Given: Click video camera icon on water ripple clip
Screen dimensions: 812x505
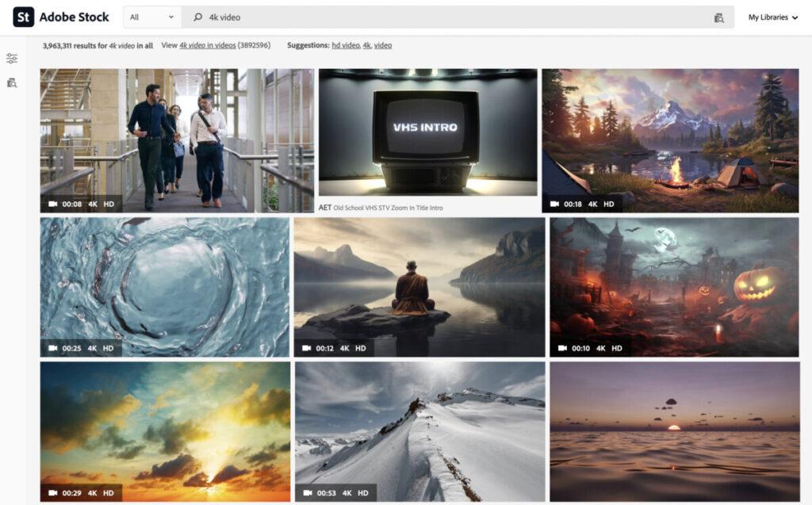Looking at the screenshot, I should coord(54,348).
